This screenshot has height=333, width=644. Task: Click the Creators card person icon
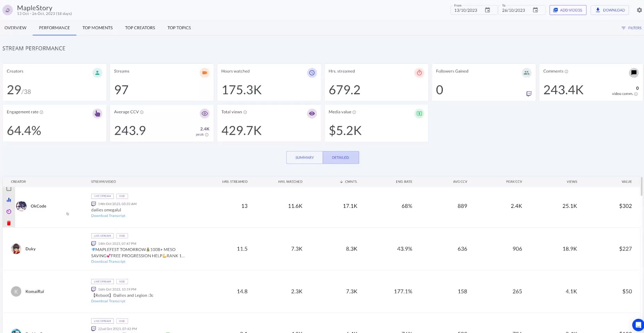(x=98, y=73)
